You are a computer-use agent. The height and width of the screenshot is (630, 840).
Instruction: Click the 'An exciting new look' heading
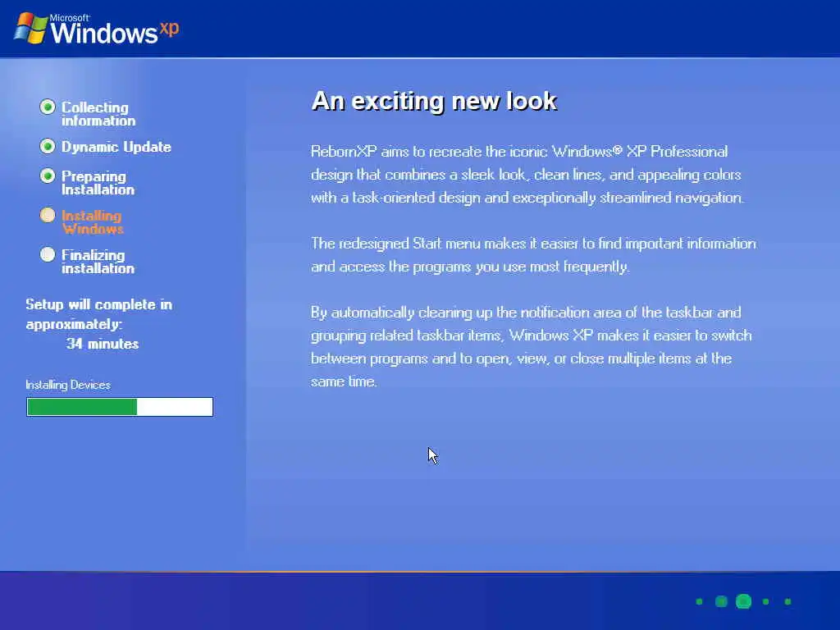pos(434,101)
